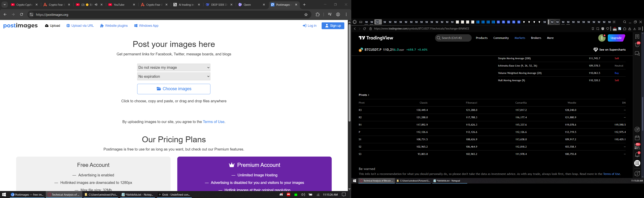
Task: Click the Choose images button
Action: click(x=174, y=89)
